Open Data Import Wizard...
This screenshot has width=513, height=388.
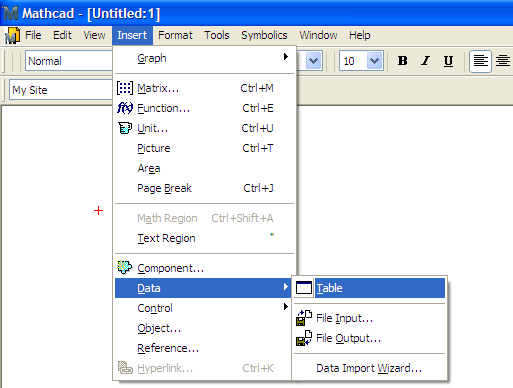coord(369,368)
